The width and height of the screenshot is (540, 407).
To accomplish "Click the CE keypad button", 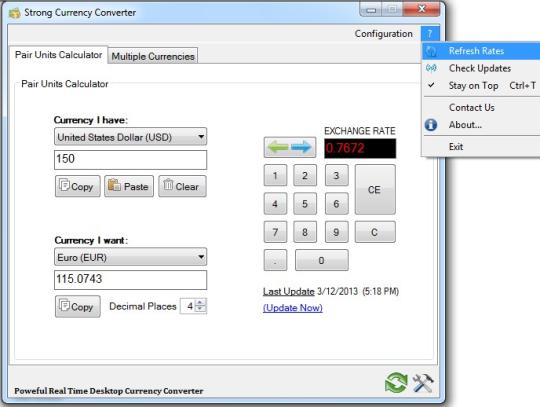I will click(x=375, y=189).
